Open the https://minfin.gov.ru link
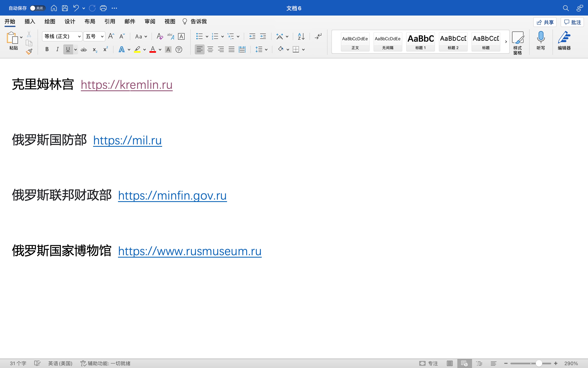 point(172,195)
